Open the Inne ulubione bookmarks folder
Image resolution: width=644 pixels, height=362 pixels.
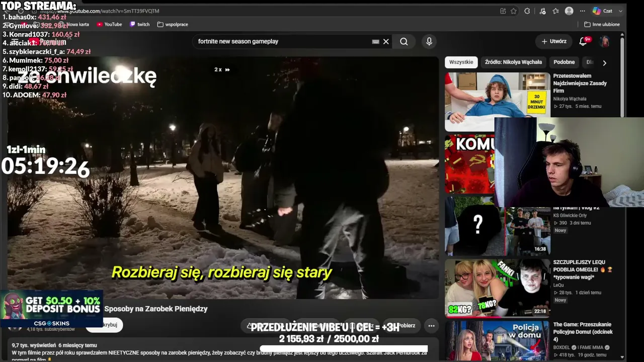coord(602,24)
